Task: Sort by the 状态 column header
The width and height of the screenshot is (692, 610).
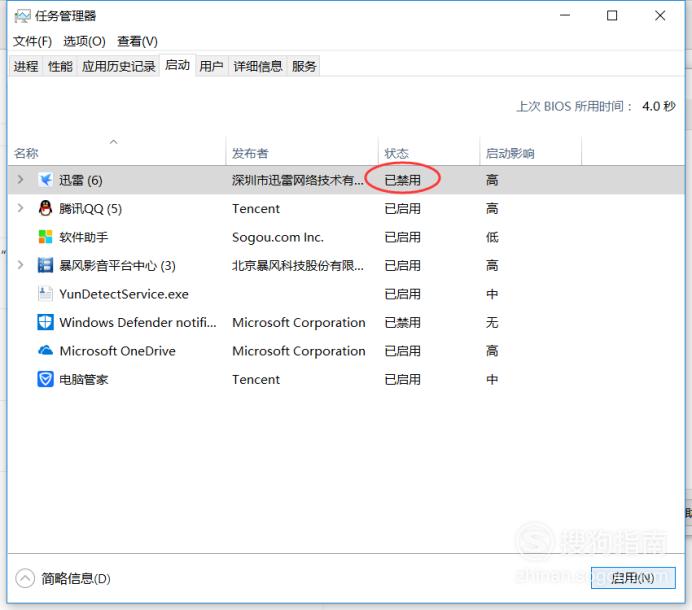Action: (x=429, y=153)
